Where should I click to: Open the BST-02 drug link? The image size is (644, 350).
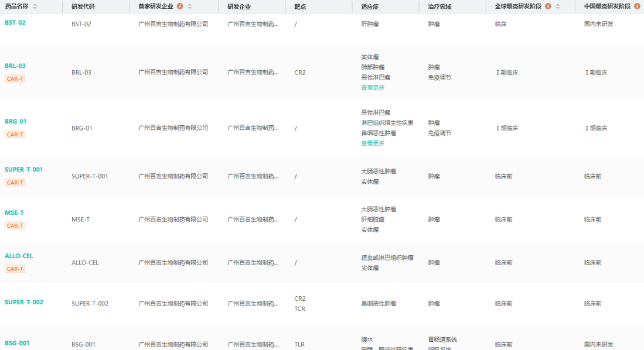[x=15, y=23]
